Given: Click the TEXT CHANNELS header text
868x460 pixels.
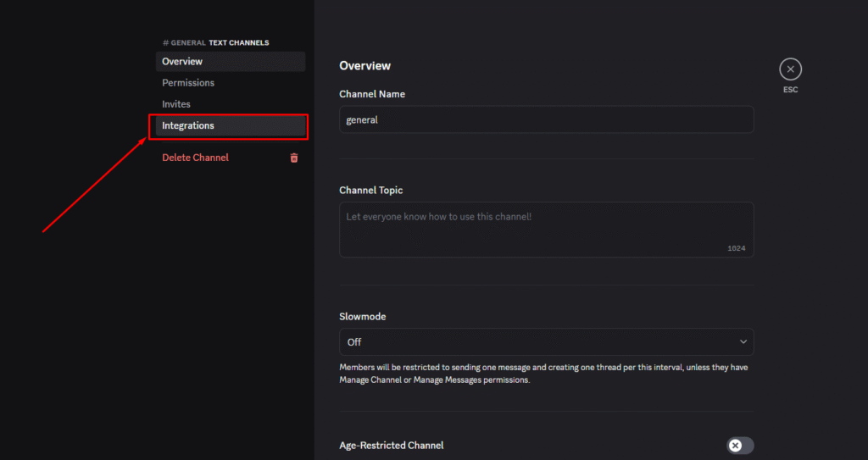Looking at the screenshot, I should [238, 42].
